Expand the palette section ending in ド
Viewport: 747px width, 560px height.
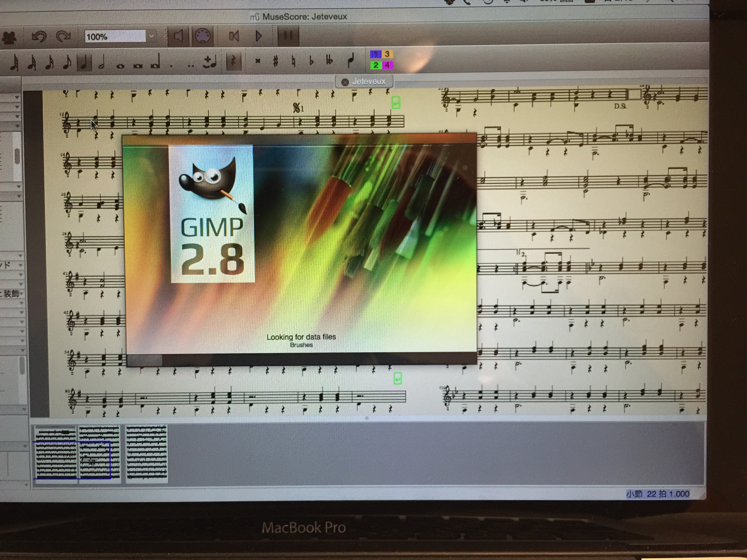click(11, 265)
